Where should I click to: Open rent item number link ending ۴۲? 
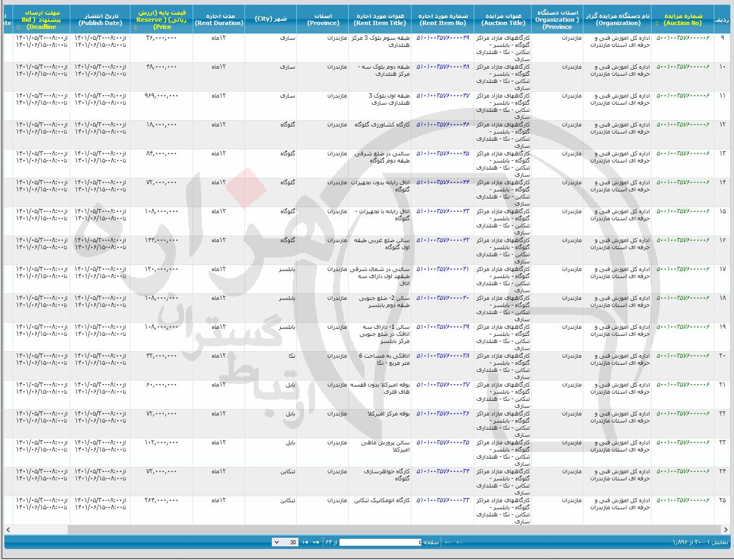click(443, 240)
